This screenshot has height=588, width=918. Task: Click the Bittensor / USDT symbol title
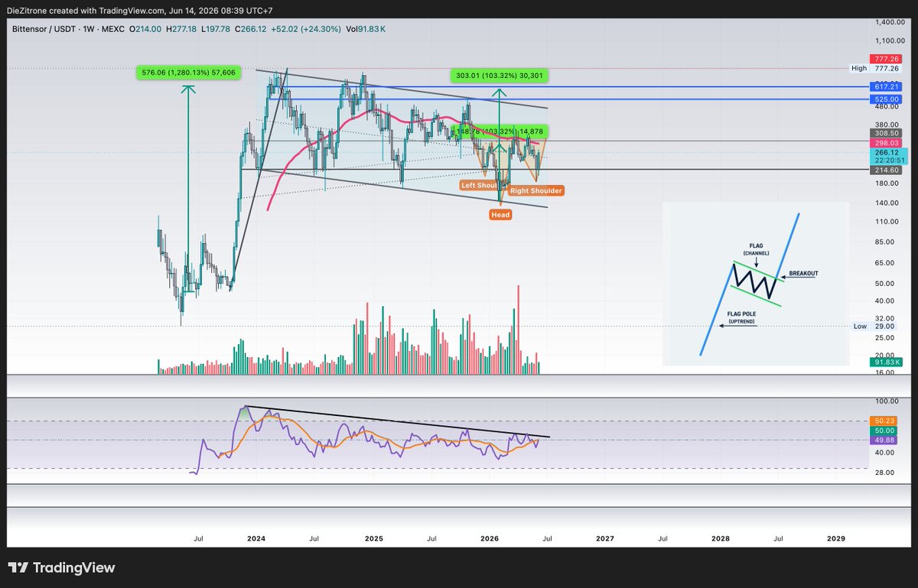pyautogui.click(x=44, y=28)
